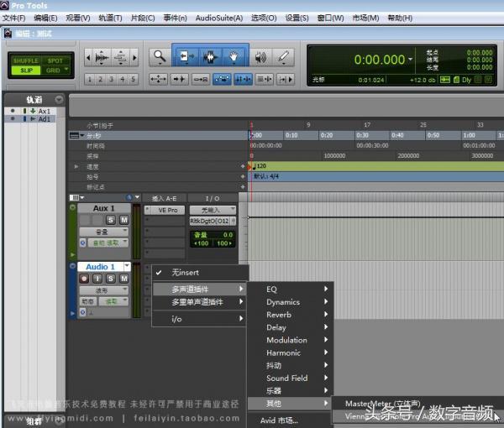Select the Selector waveform tool
Screen dimensions: 504x428
(210, 57)
